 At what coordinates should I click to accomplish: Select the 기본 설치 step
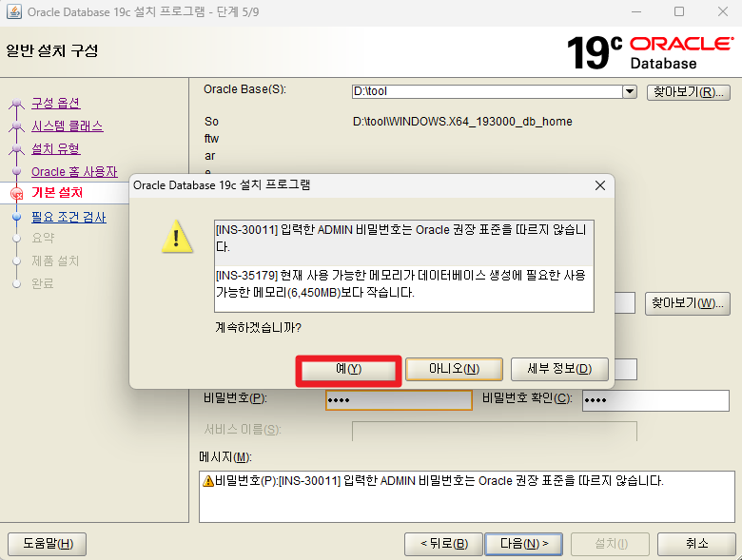click(x=57, y=192)
